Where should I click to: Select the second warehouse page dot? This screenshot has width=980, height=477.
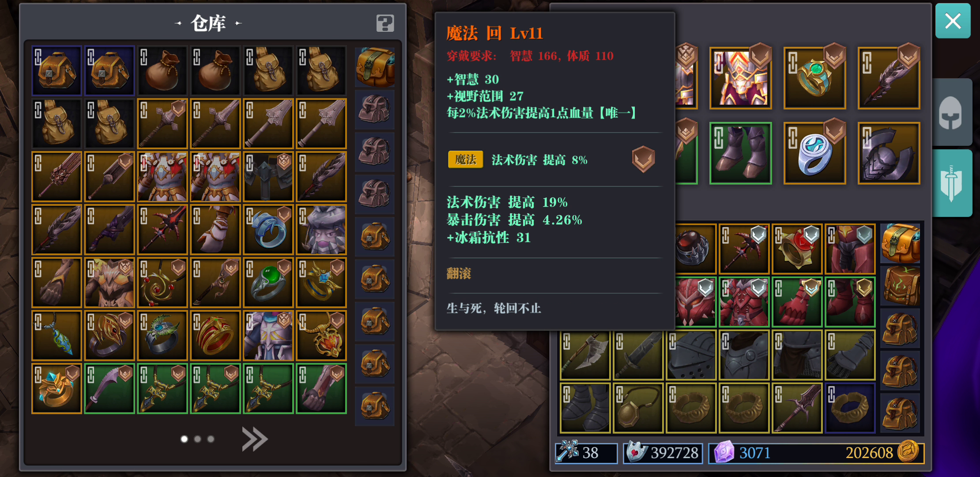click(197, 439)
